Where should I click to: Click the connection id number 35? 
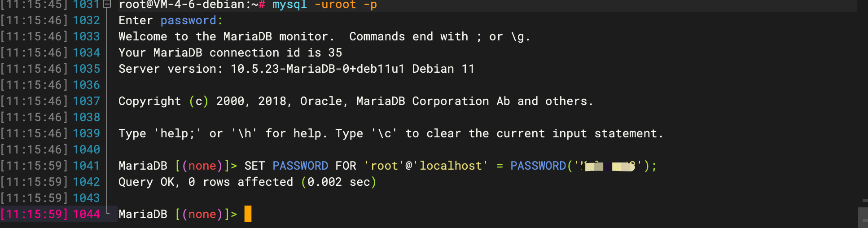(x=335, y=53)
